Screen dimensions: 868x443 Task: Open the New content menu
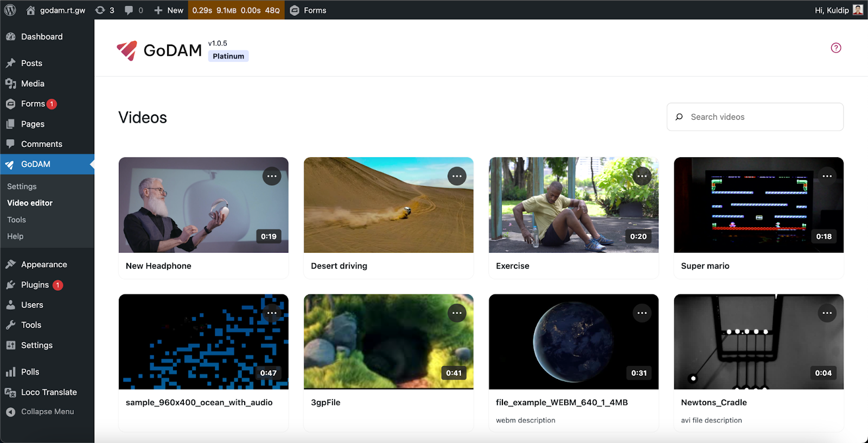click(x=169, y=10)
